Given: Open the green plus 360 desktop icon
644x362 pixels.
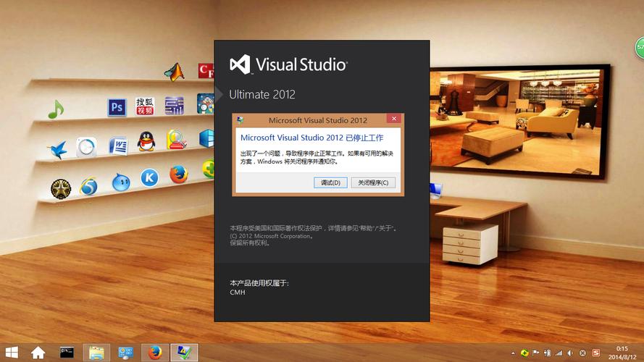Looking at the screenshot, I should click(x=208, y=169).
